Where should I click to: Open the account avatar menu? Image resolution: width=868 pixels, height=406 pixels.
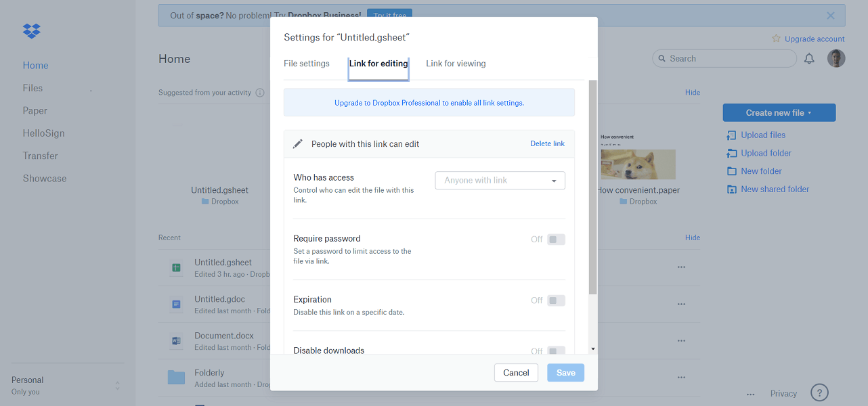click(836, 58)
